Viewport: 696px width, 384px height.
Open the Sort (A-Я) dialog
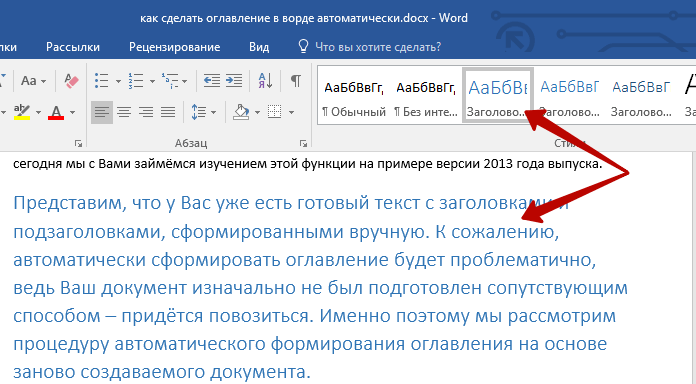pos(265,81)
